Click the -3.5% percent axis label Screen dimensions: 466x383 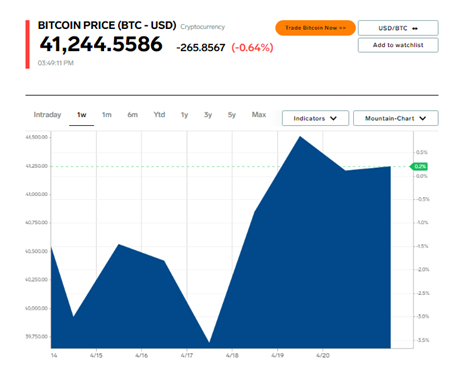pos(423,340)
